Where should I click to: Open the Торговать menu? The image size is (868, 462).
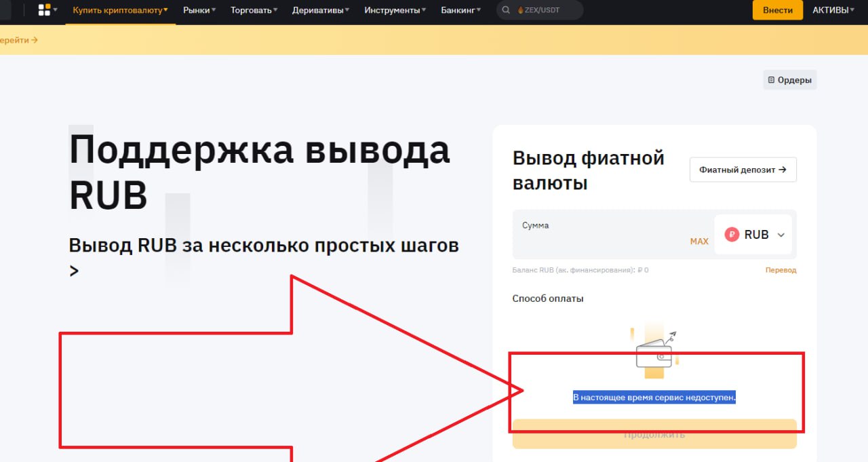tap(254, 10)
